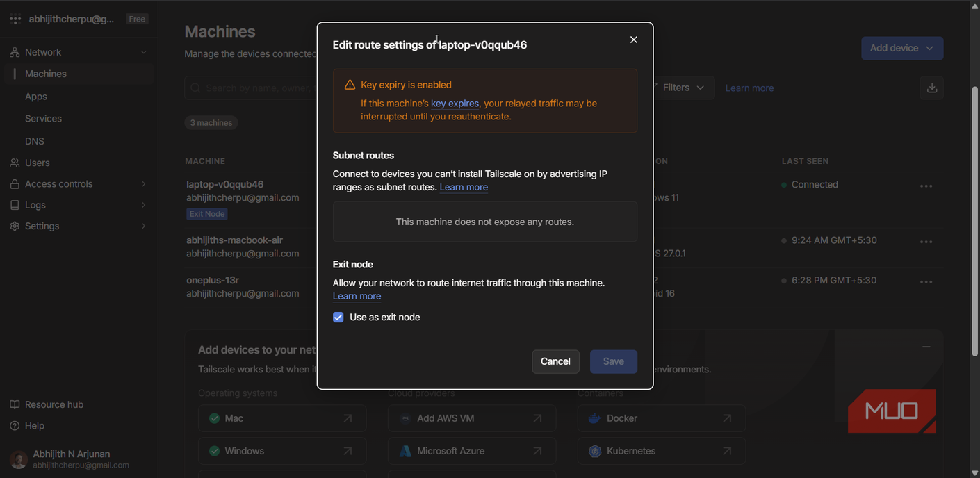
Task: Open the Kubernetes container card
Action: [x=662, y=451]
